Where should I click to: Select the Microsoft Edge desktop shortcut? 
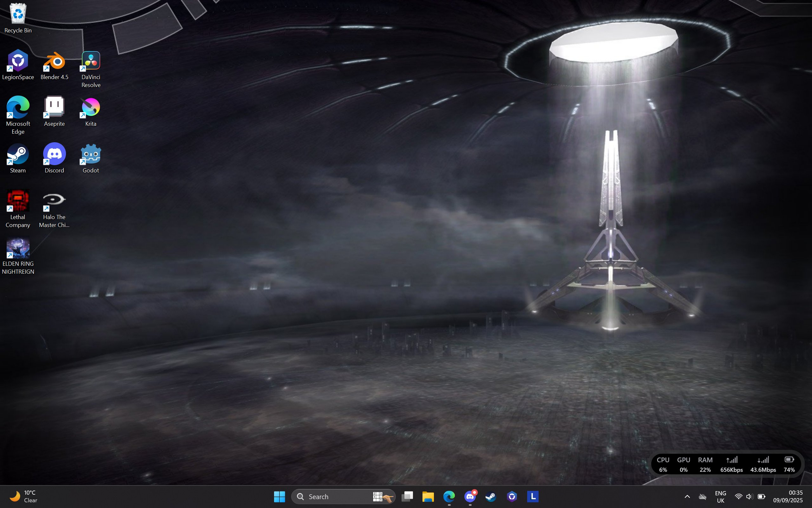coord(18,116)
